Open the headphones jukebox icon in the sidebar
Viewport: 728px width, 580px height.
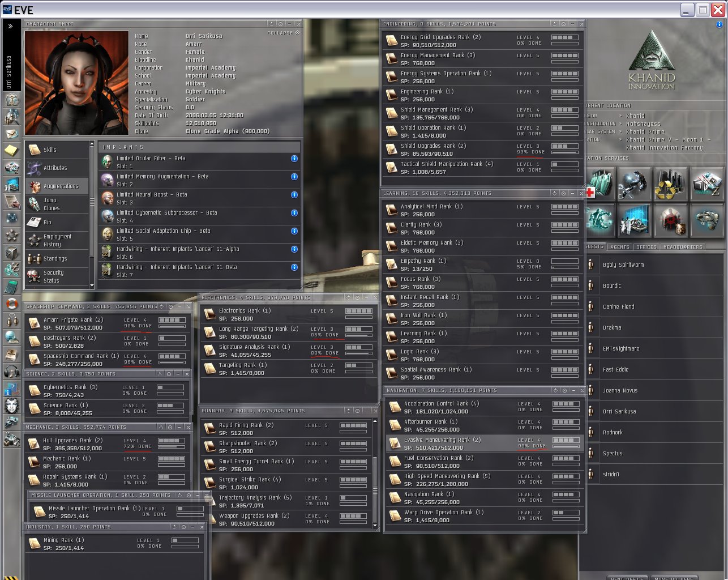click(12, 372)
